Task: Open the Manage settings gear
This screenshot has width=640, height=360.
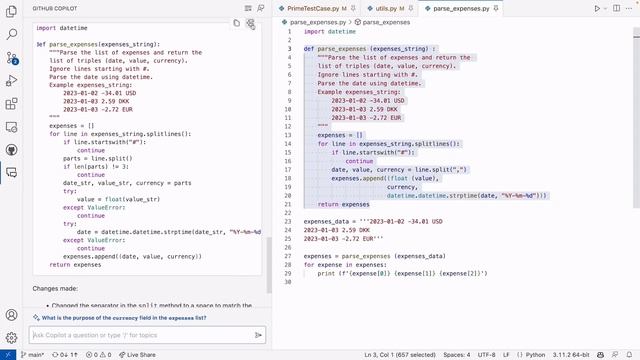Action: click(11, 338)
